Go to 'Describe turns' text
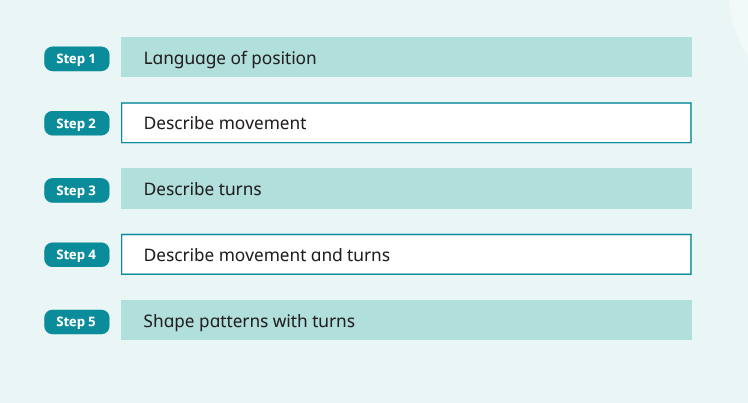This screenshot has width=748, height=403. (202, 189)
